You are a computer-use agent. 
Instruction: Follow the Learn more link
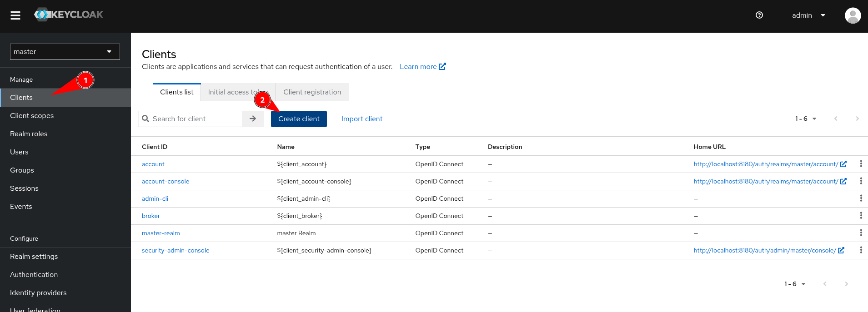(x=423, y=67)
